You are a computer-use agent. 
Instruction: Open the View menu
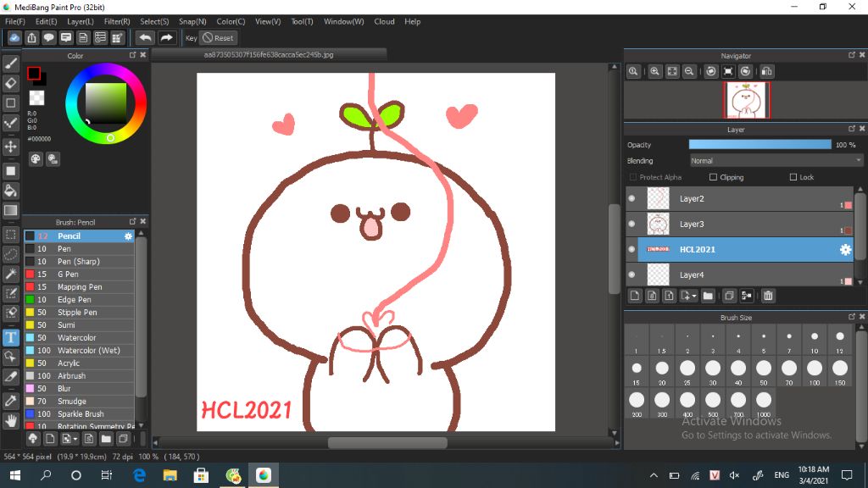[268, 21]
